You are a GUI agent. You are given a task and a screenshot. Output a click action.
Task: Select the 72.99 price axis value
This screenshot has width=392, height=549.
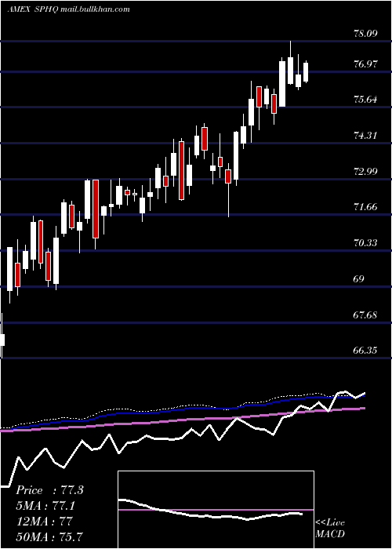point(366,171)
